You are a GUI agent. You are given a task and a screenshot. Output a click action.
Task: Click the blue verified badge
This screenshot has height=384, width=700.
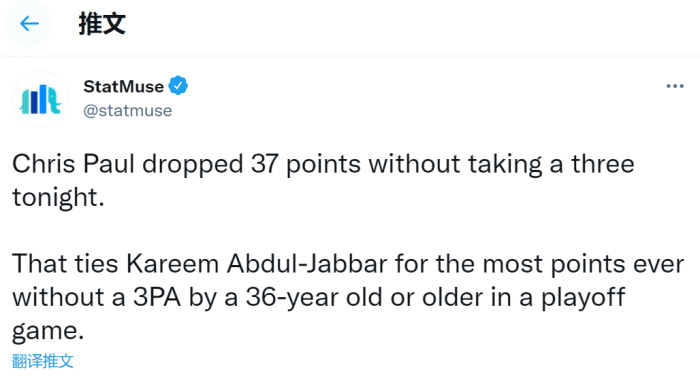point(178,86)
